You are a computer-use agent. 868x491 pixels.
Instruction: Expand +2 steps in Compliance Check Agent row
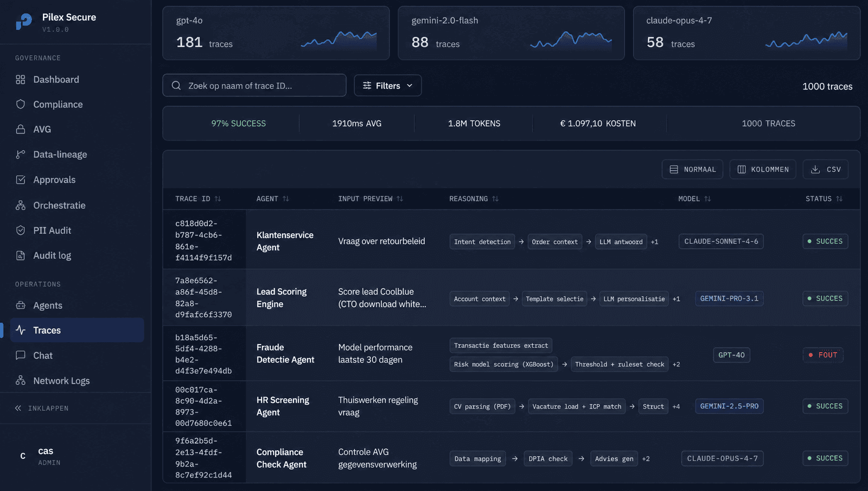click(x=646, y=459)
